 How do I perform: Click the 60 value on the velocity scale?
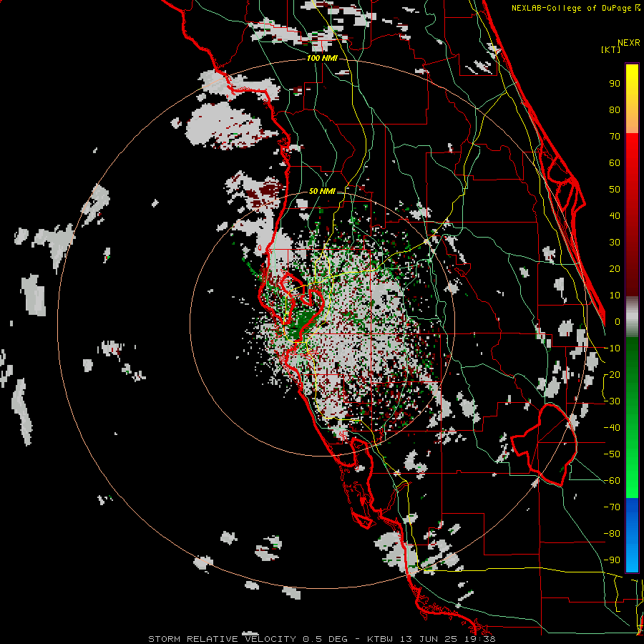[615, 163]
